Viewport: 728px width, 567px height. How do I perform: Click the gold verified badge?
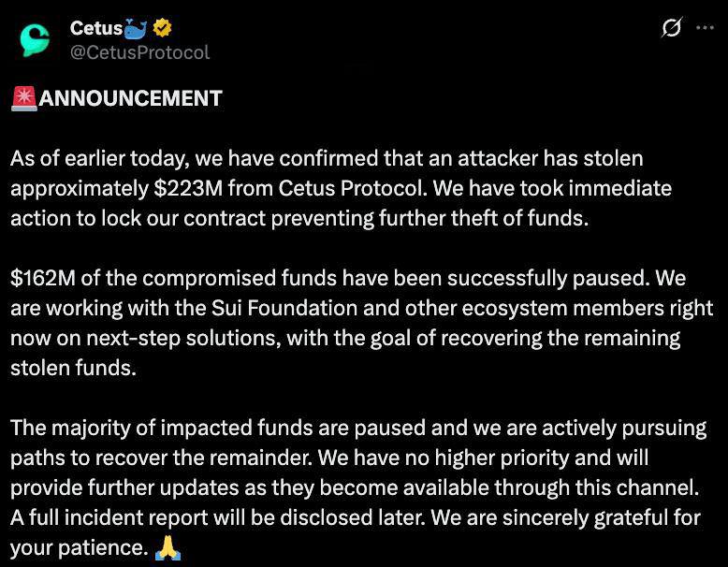(162, 28)
